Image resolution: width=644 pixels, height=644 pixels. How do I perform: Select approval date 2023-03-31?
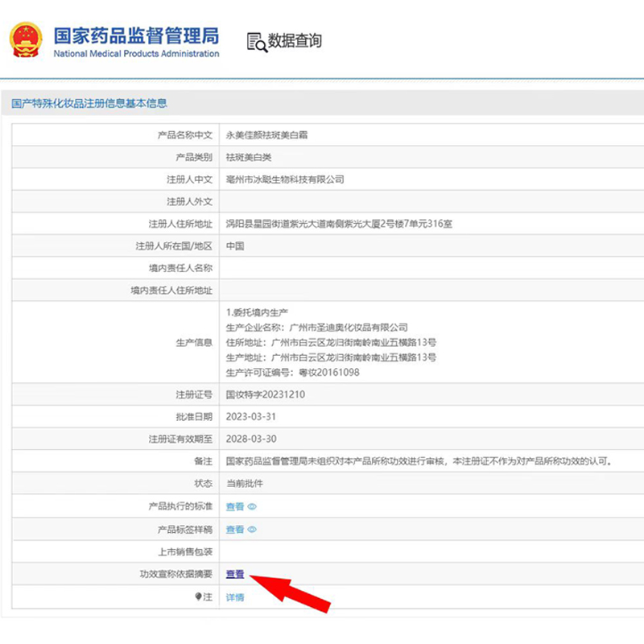[251, 417]
